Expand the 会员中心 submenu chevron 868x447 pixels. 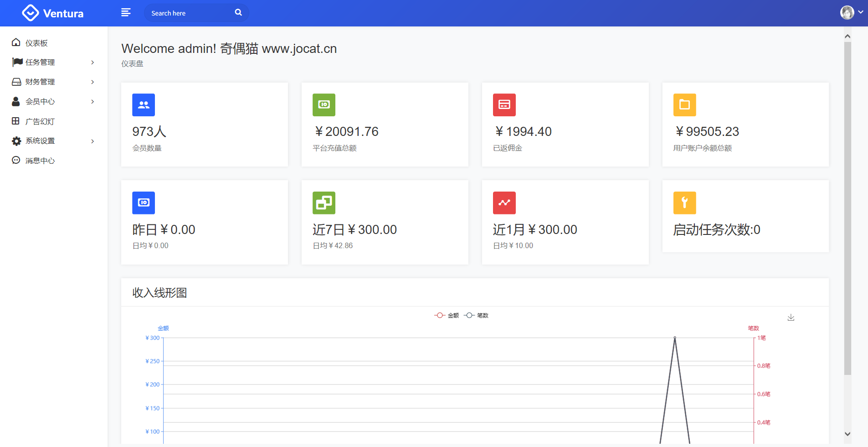(92, 102)
